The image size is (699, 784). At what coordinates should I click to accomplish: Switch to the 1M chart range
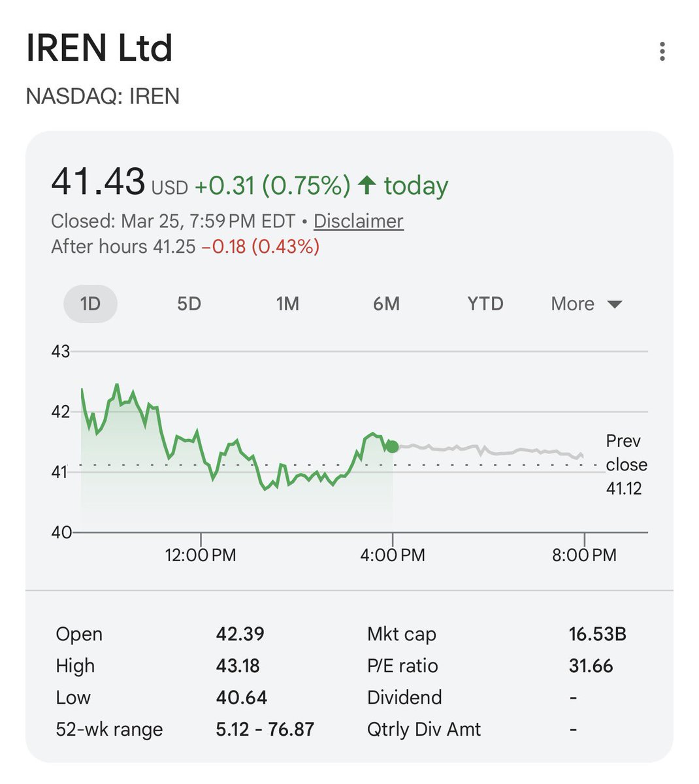[x=287, y=304]
